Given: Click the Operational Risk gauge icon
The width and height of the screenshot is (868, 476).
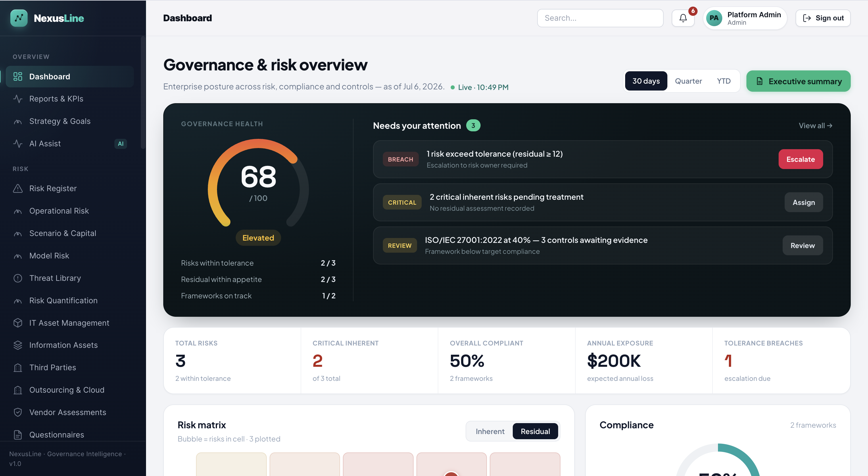Looking at the screenshot, I should tap(18, 211).
